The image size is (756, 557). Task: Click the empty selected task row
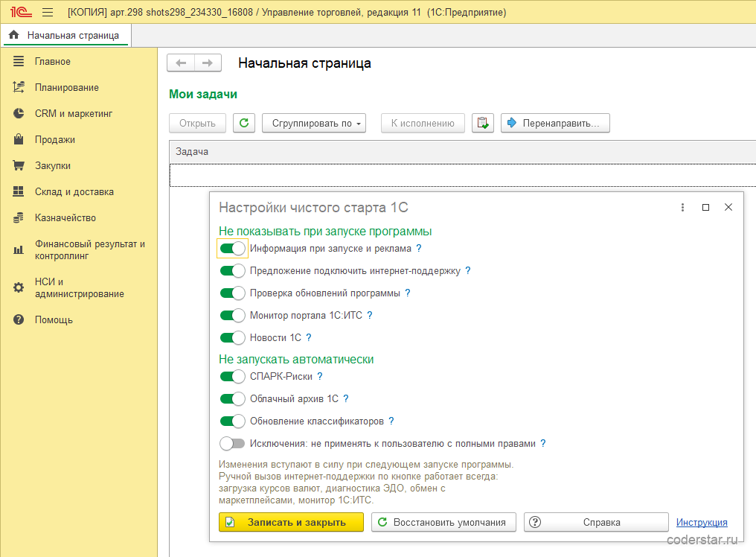click(x=462, y=175)
